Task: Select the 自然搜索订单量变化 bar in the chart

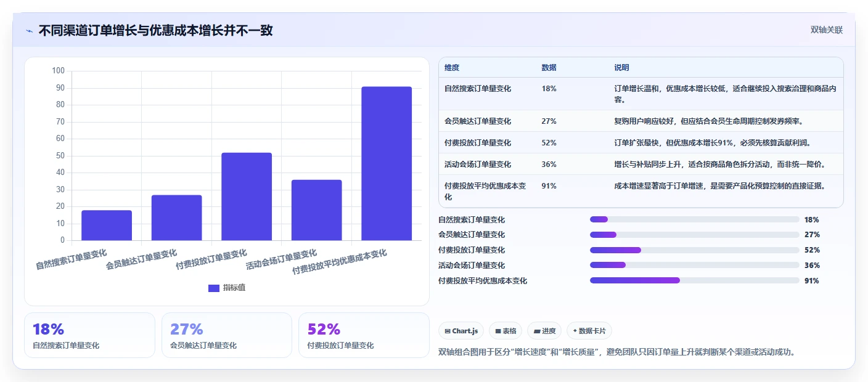Action: 107,226
